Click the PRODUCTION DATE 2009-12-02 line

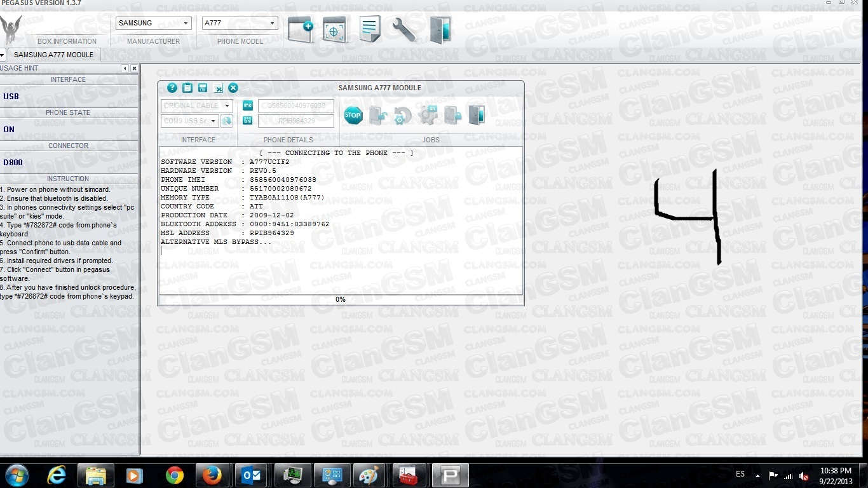point(227,215)
